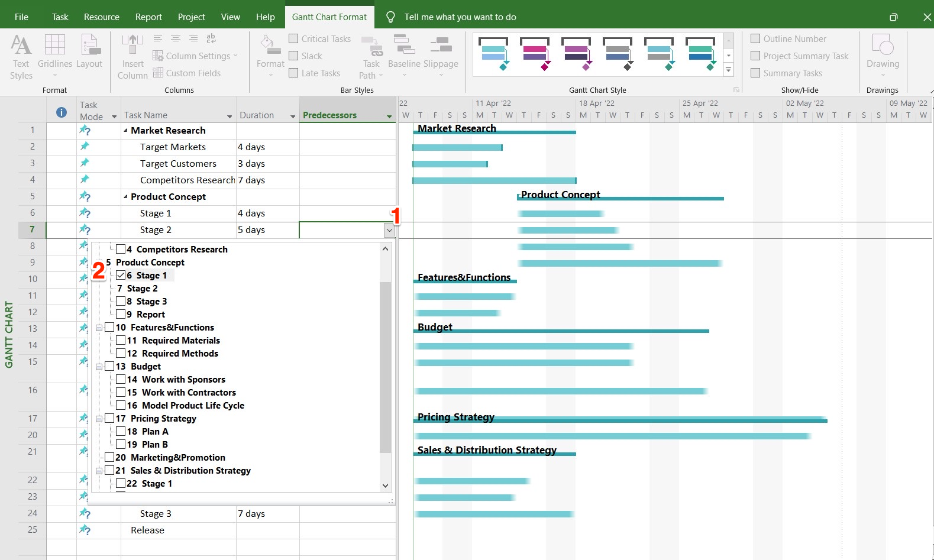The height and width of the screenshot is (560, 934).
Task: Check the Stage 3 predecessor box
Action: point(121,302)
